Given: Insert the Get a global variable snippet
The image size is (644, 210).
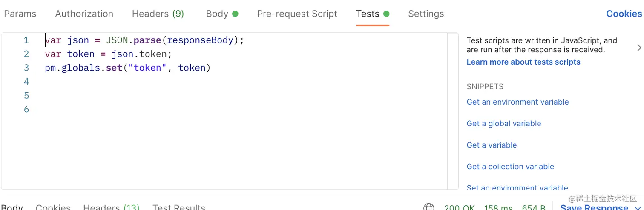Looking at the screenshot, I should click(x=504, y=124).
